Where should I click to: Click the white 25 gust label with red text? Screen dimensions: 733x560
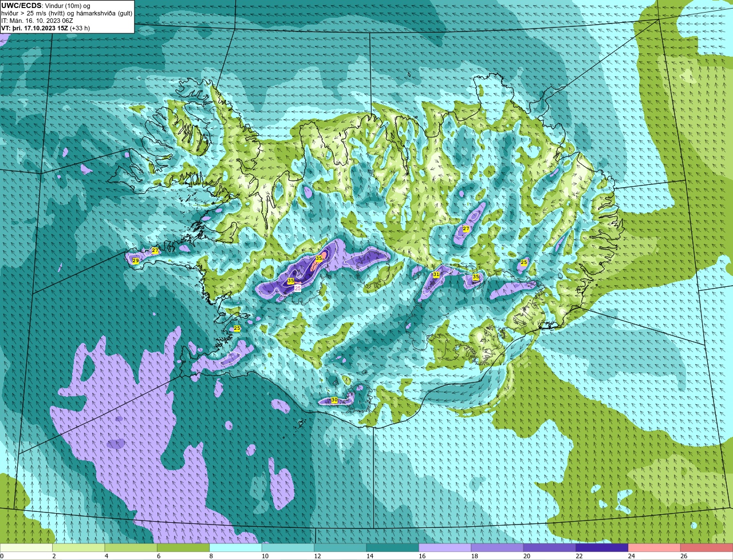pyautogui.click(x=298, y=289)
